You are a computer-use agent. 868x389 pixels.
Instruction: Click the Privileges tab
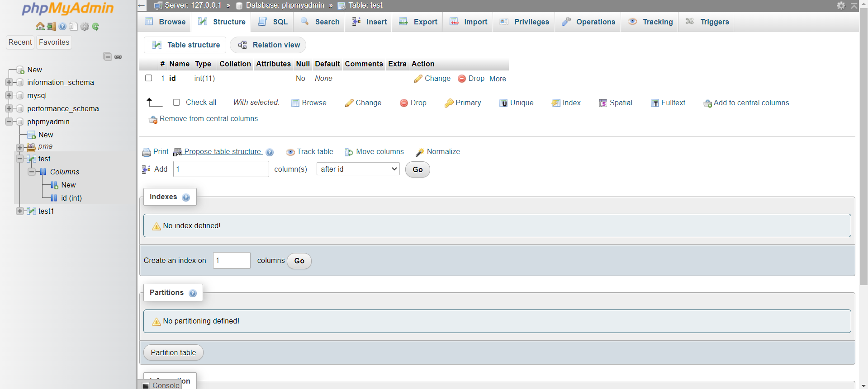pyautogui.click(x=525, y=22)
